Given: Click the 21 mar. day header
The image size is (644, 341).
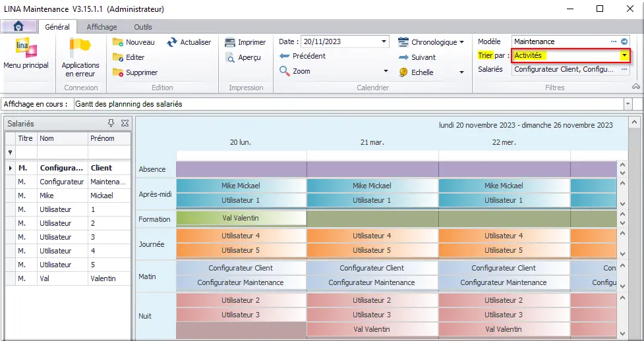Looking at the screenshot, I should (x=372, y=142).
